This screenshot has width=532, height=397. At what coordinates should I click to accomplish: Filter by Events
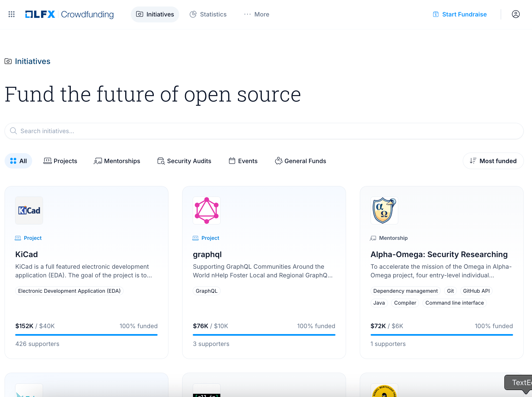(x=243, y=161)
